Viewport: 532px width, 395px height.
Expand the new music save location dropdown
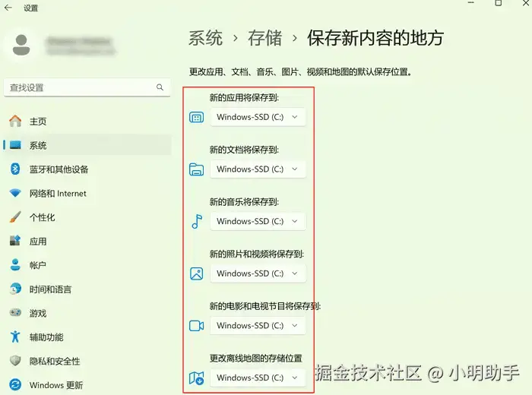coord(258,221)
